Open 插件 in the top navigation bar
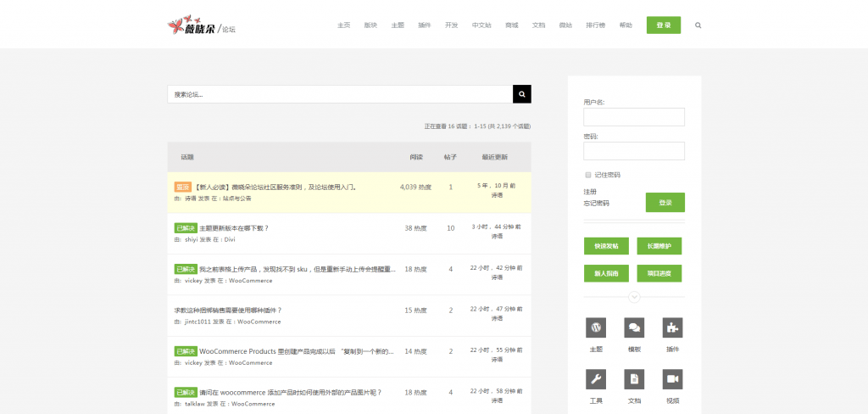This screenshot has height=414, width=868. click(x=425, y=25)
